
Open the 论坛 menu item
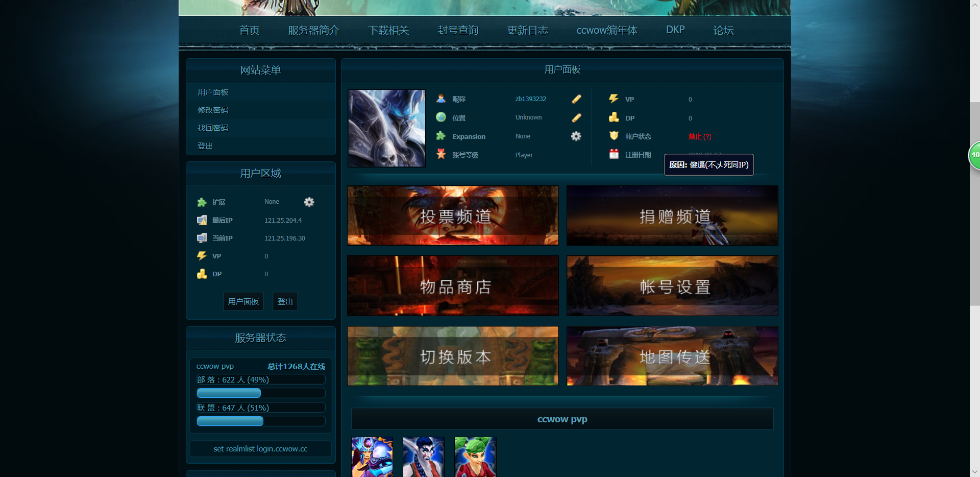click(x=723, y=30)
